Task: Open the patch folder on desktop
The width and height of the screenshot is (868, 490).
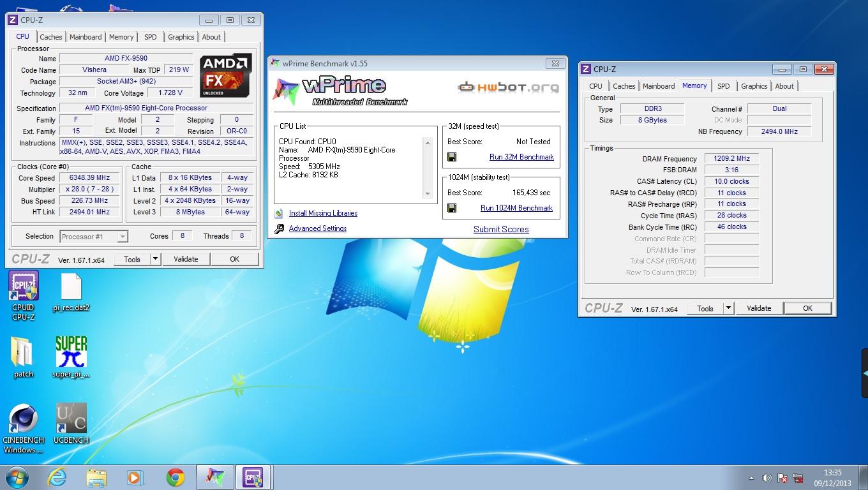Action: click(x=24, y=357)
